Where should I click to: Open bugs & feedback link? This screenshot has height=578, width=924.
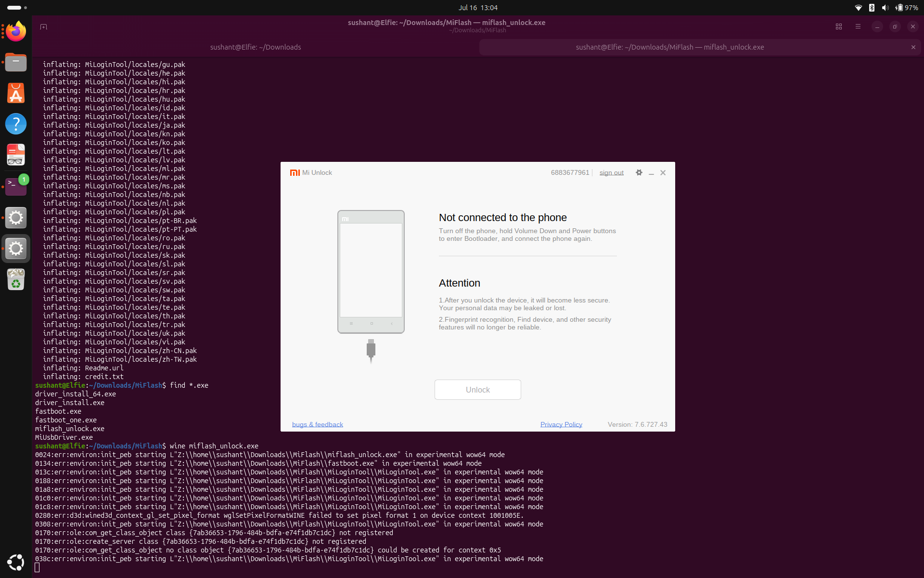click(318, 424)
